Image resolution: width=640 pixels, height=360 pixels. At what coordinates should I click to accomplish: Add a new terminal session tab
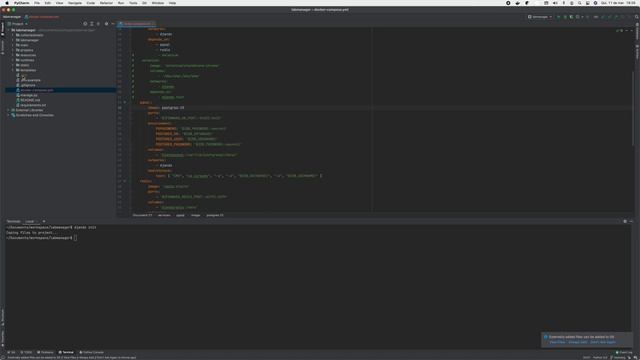(x=44, y=221)
